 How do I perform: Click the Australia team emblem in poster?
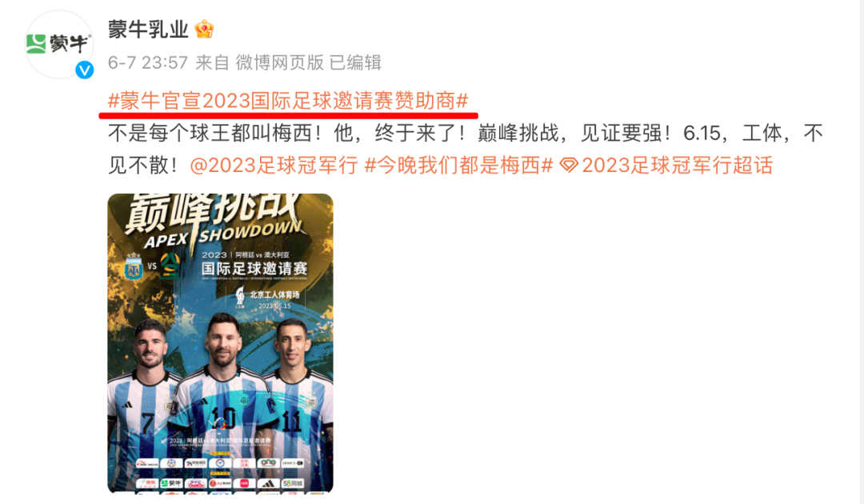click(170, 266)
